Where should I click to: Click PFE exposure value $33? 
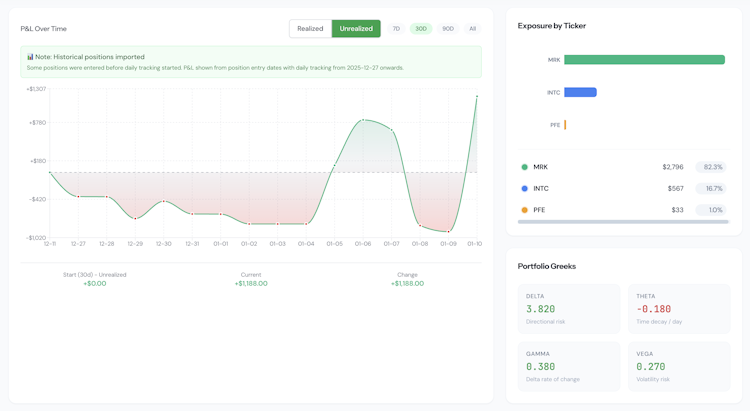click(677, 210)
